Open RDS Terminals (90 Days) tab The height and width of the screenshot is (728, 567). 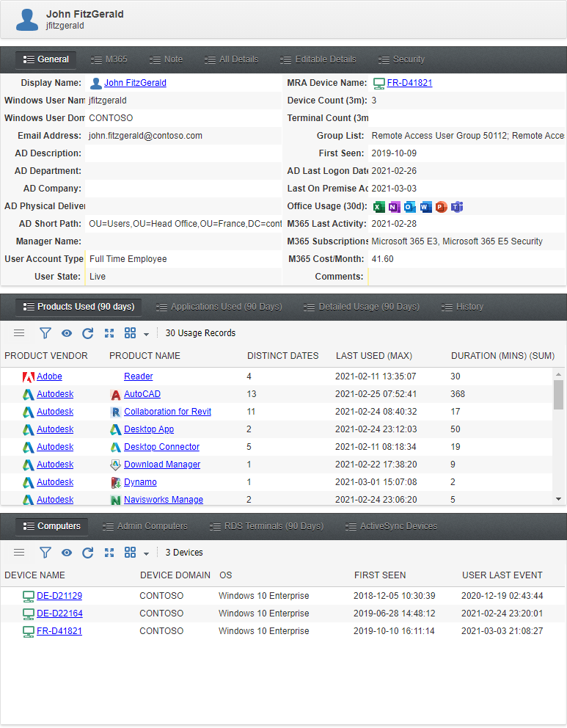[267, 526]
